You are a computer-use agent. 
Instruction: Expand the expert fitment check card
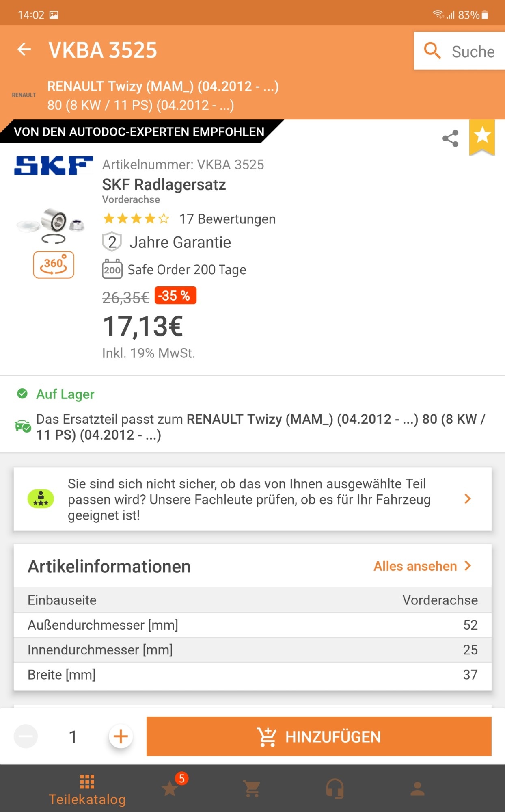point(252,499)
